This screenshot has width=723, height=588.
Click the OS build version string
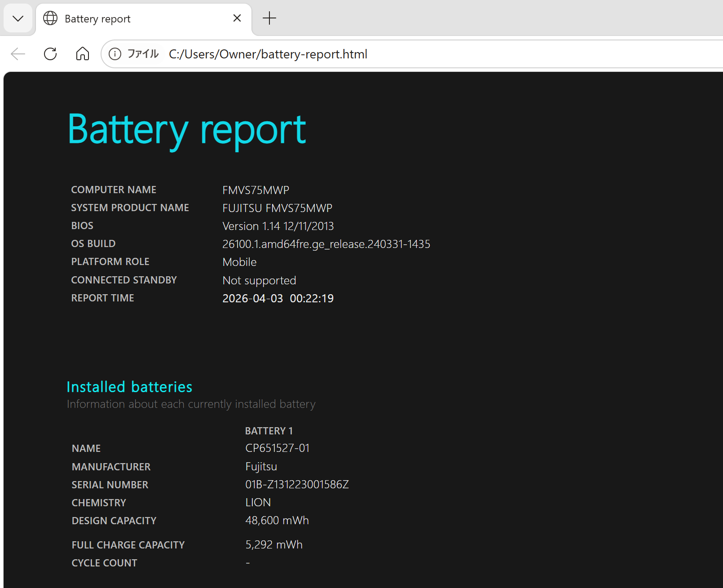326,244
